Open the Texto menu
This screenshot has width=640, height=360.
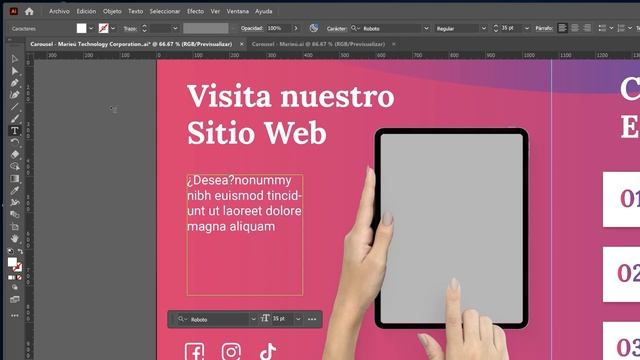[136, 11]
